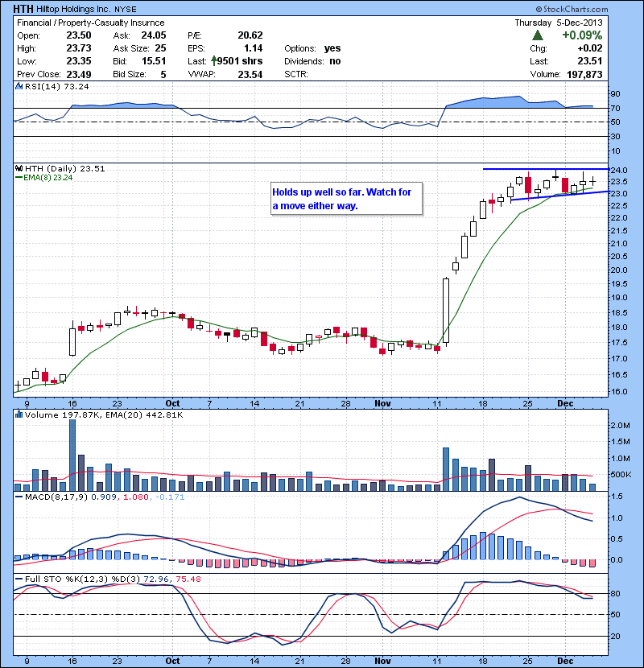Image resolution: width=644 pixels, height=668 pixels.
Task: Click the 500K volume axis label
Action: tap(620, 474)
